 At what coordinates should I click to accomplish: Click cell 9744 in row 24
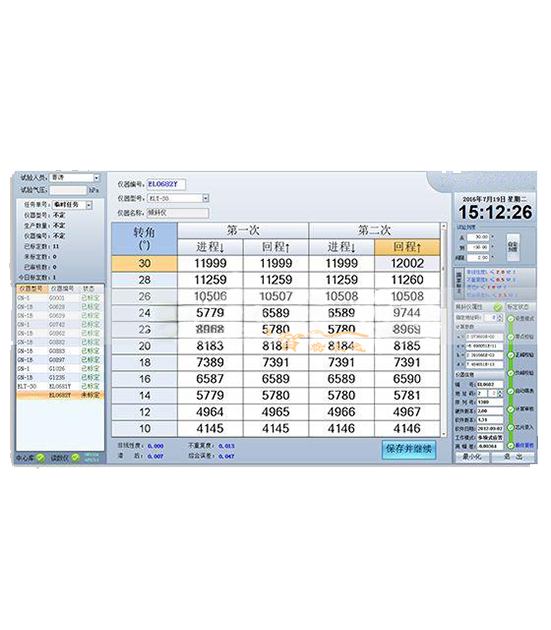click(407, 313)
